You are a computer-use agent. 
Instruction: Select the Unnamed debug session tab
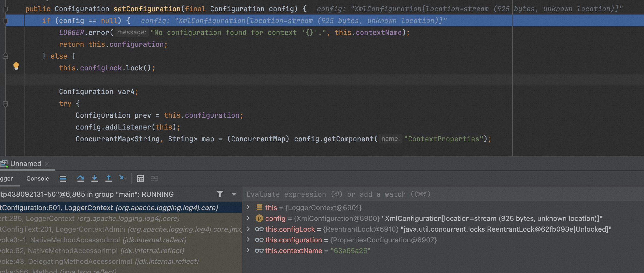pos(26,164)
